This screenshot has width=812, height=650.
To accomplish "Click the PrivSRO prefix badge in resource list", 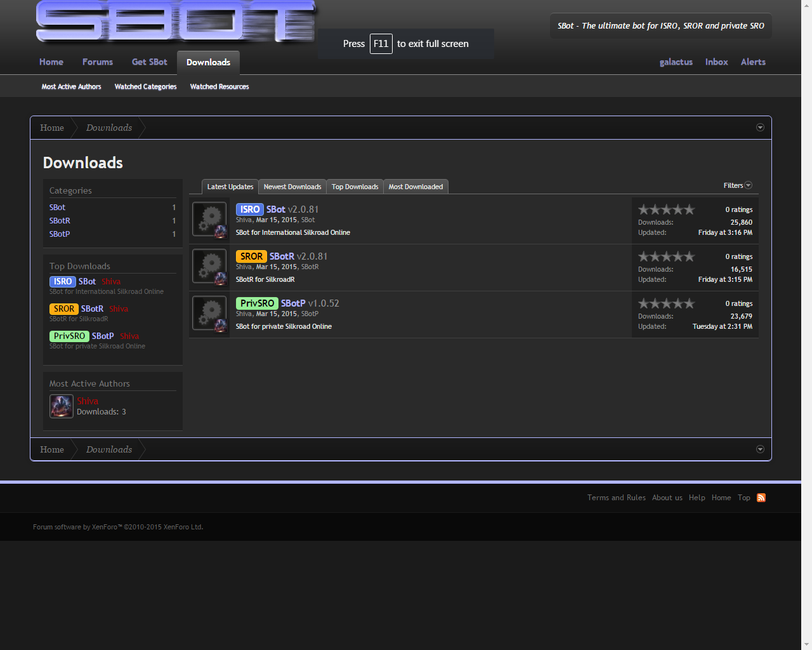I will click(257, 303).
